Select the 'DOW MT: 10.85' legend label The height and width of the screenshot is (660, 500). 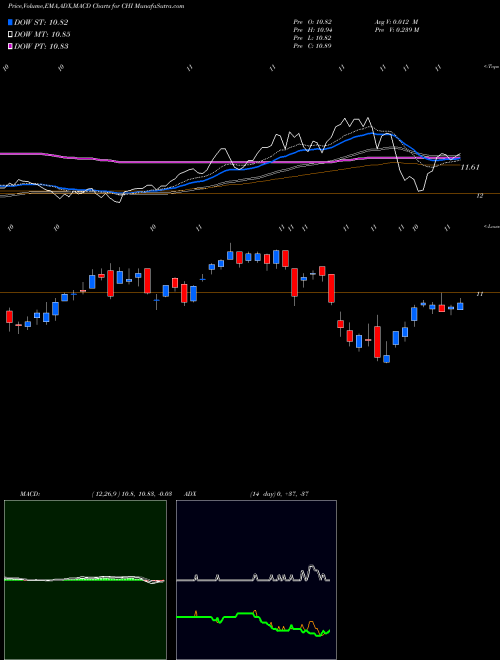pyautogui.click(x=43, y=35)
